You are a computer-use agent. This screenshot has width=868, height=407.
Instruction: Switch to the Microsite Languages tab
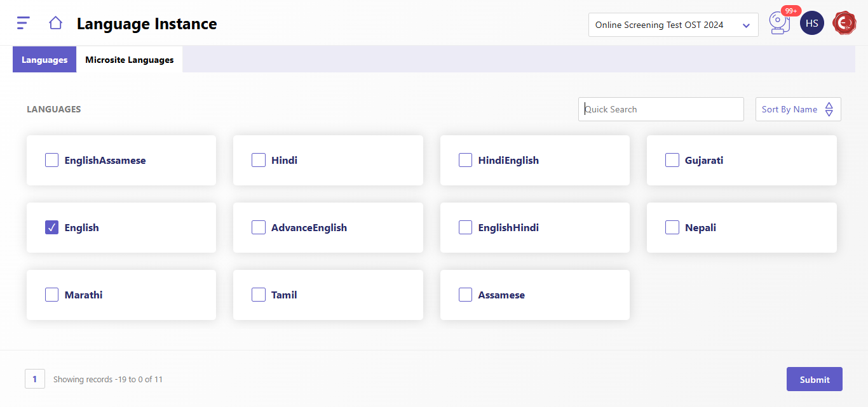[x=130, y=60]
